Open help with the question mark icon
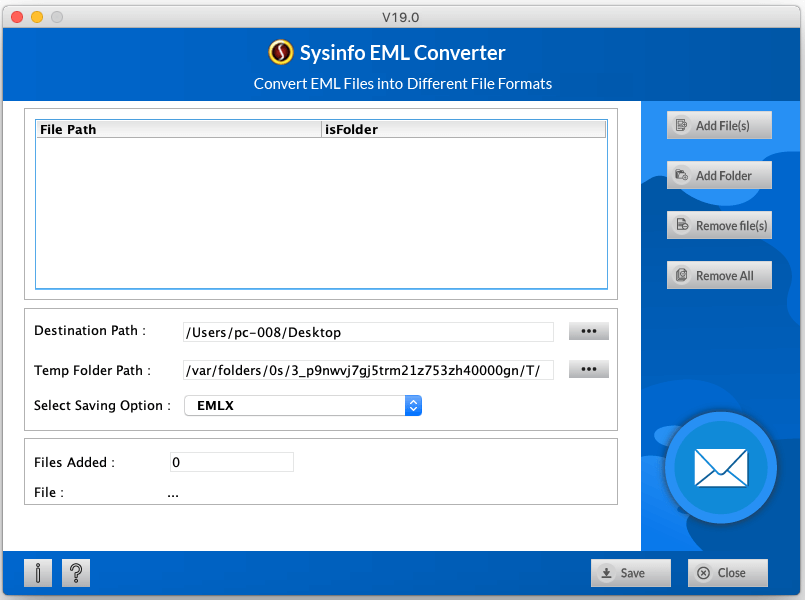This screenshot has width=805, height=600. pos(76,573)
